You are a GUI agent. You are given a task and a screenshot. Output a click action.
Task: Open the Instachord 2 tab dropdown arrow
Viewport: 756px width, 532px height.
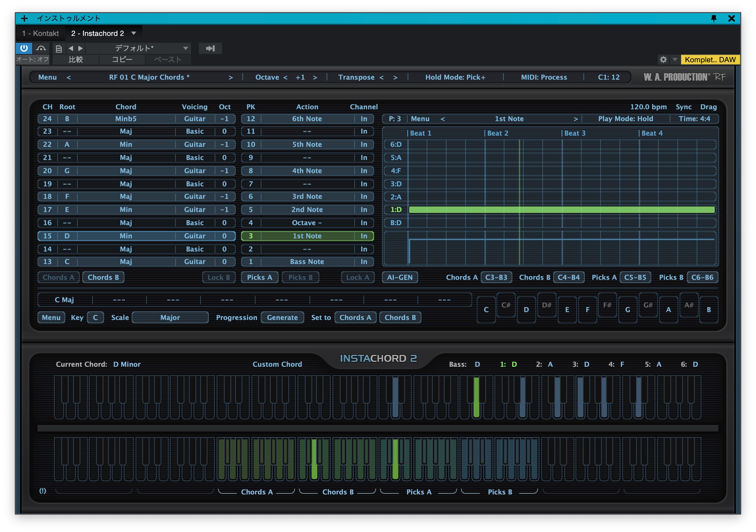click(134, 33)
